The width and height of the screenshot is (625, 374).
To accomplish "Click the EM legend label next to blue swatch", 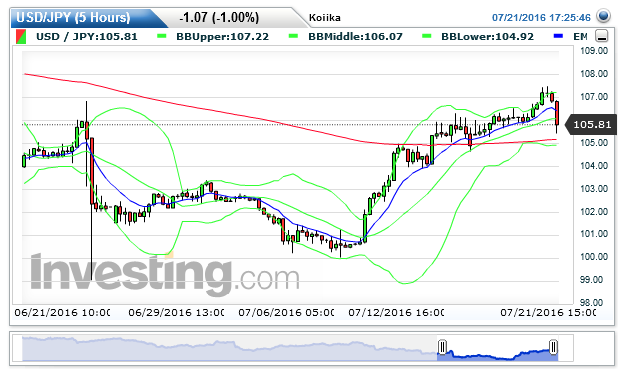I will [580, 37].
